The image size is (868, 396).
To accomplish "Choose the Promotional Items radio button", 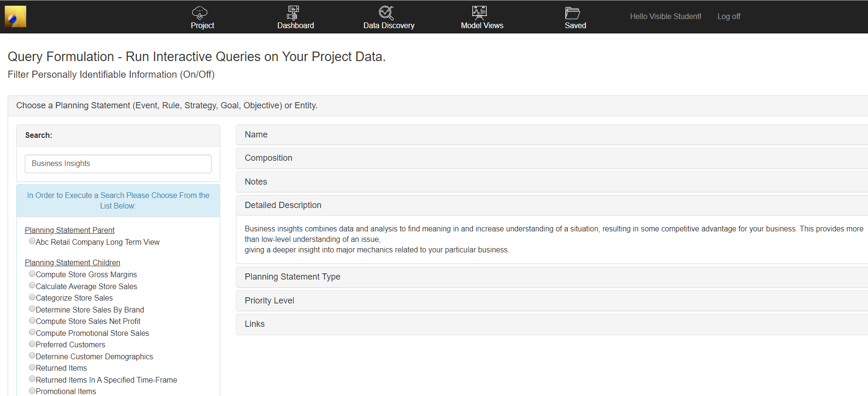I will 32,390.
